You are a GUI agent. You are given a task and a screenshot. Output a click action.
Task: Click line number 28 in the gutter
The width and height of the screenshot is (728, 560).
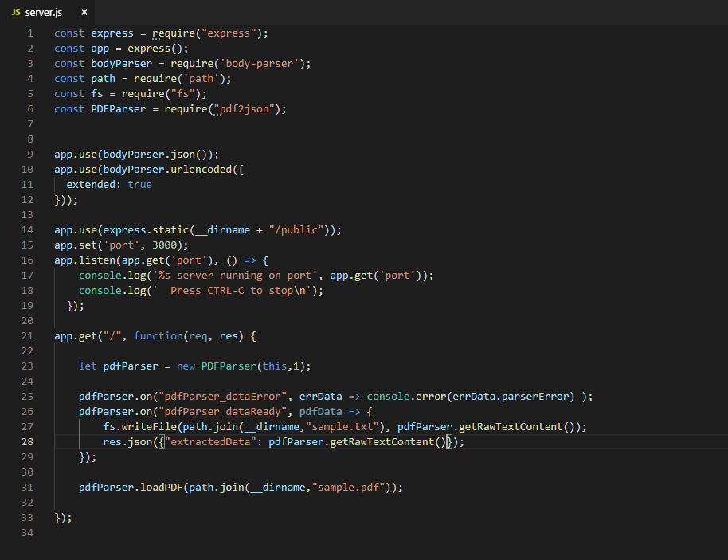pos(27,442)
